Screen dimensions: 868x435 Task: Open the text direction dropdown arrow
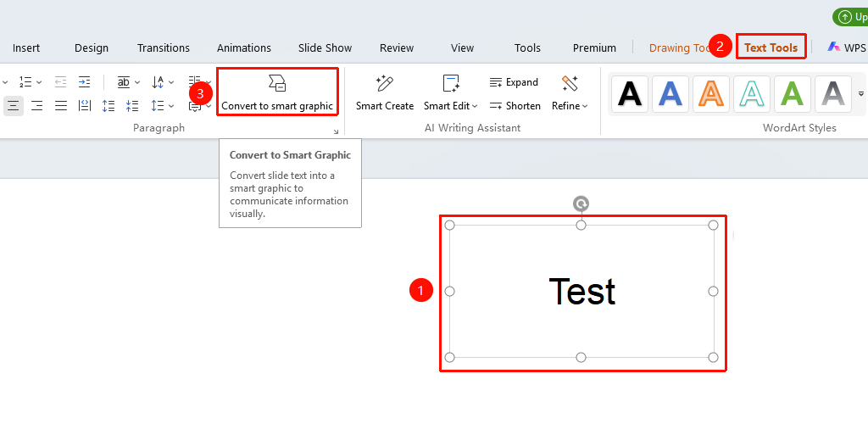pyautogui.click(x=171, y=82)
